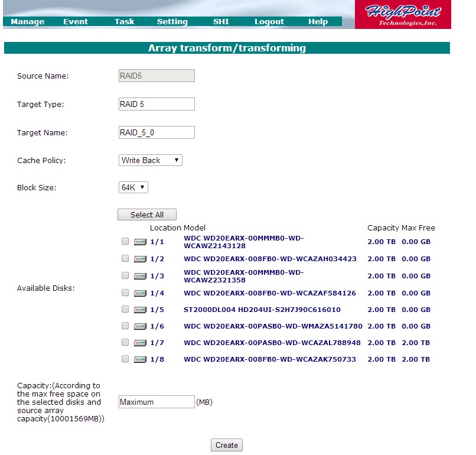The width and height of the screenshot is (476, 455).
Task: Check the box for disk 1/2
Action: [125, 258]
